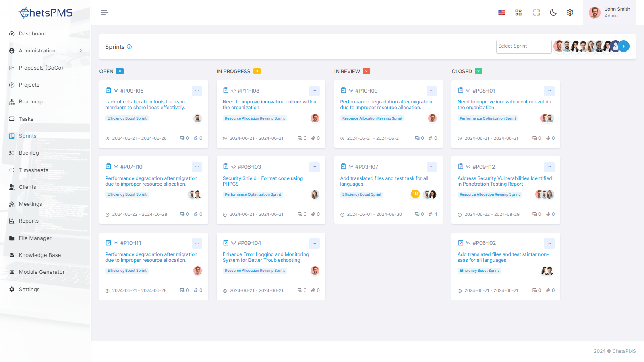Click the CLOSED count badge
Image resolution: width=644 pixels, height=362 pixels.
[478, 71]
